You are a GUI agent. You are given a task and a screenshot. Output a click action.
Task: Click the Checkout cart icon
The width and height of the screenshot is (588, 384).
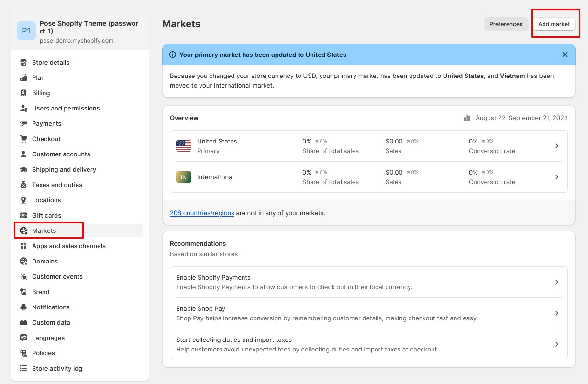coord(23,139)
